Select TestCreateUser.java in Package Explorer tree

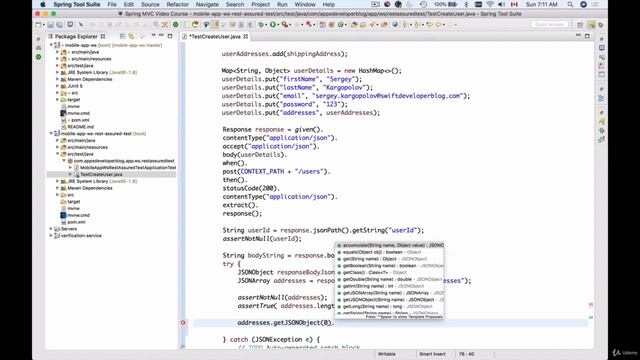(x=101, y=174)
